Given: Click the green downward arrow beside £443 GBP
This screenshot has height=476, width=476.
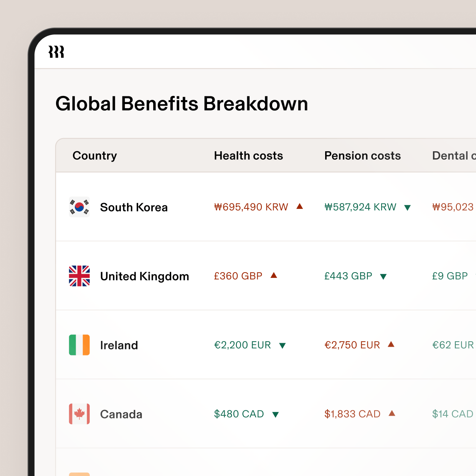Looking at the screenshot, I should coord(383,276).
